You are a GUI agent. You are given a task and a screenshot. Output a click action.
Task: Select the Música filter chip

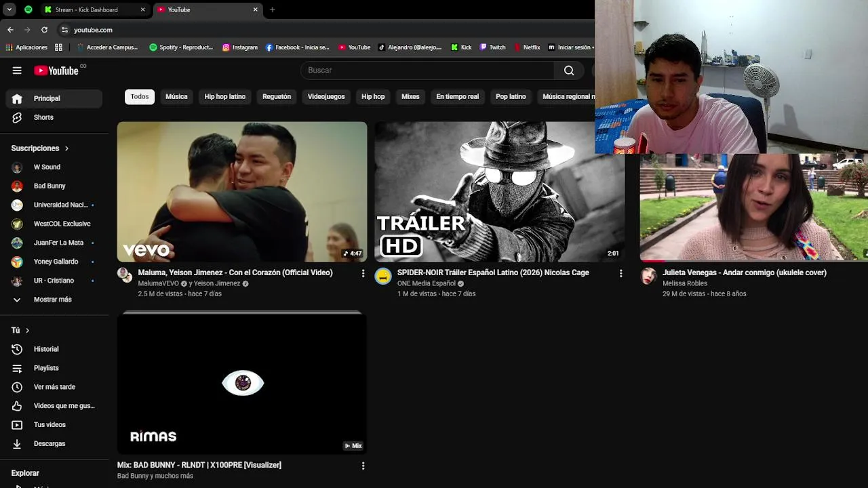(176, 97)
